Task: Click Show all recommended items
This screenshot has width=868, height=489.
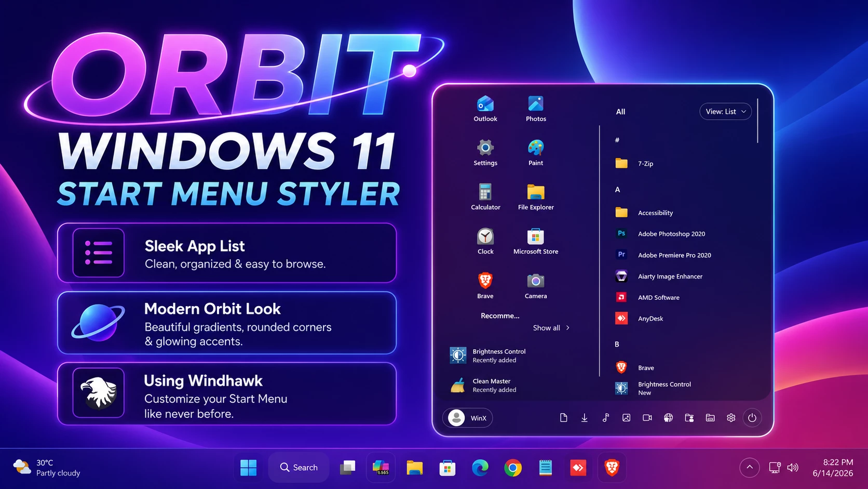Action: pyautogui.click(x=551, y=328)
